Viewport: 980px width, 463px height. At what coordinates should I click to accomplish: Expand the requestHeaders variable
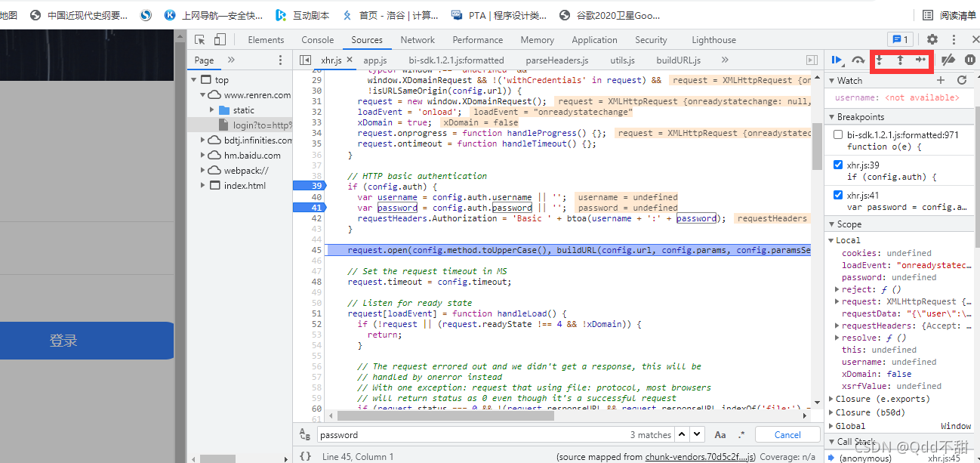point(837,326)
